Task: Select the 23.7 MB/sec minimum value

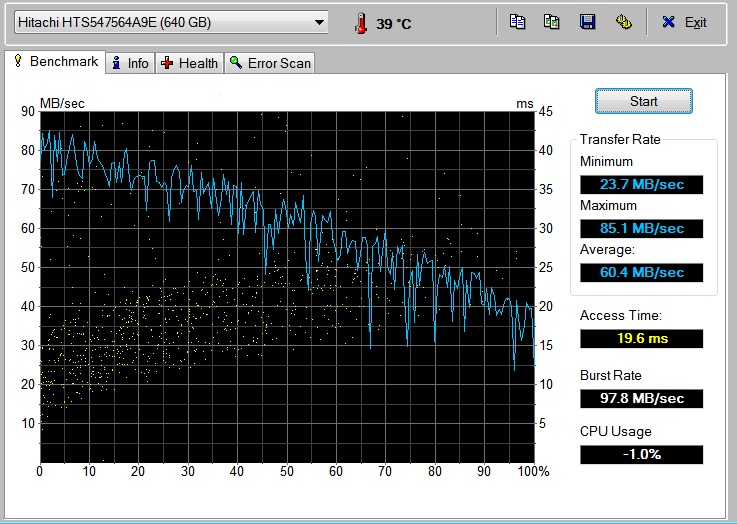Action: tap(642, 184)
